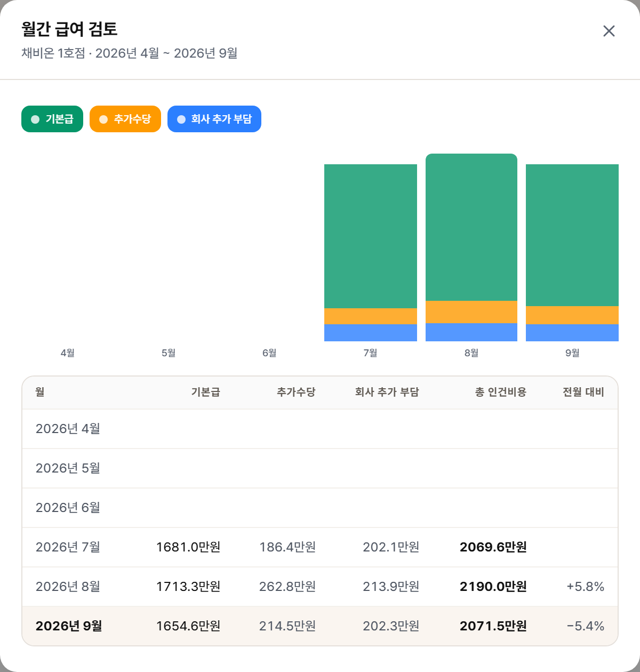The image size is (640, 672).
Task: Click the 월 column header
Action: 40,392
